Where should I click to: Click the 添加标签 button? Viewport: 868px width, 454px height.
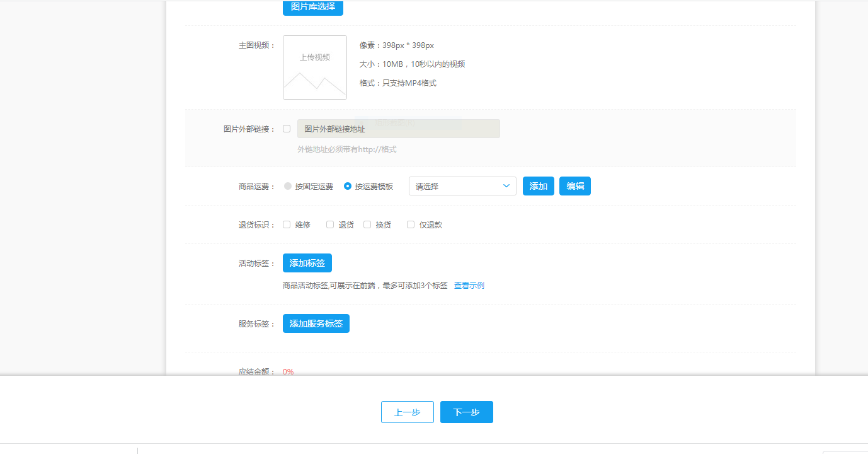point(307,263)
